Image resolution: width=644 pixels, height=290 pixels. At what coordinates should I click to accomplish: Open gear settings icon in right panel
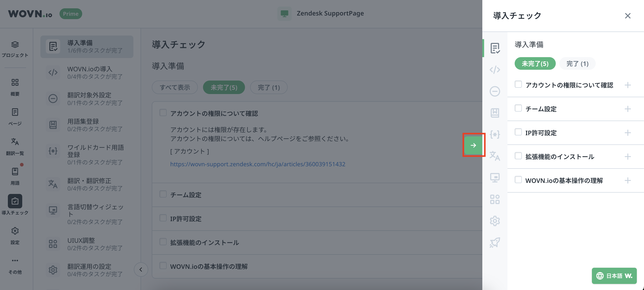(495, 221)
